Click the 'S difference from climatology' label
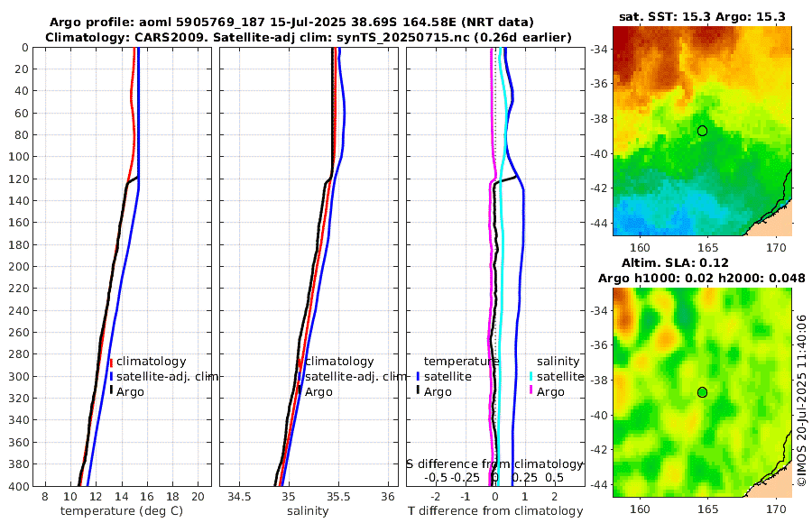 [x=494, y=464]
